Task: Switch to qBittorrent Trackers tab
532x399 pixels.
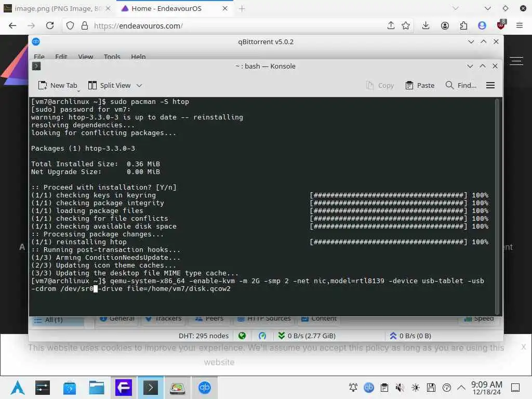Action: point(164,319)
